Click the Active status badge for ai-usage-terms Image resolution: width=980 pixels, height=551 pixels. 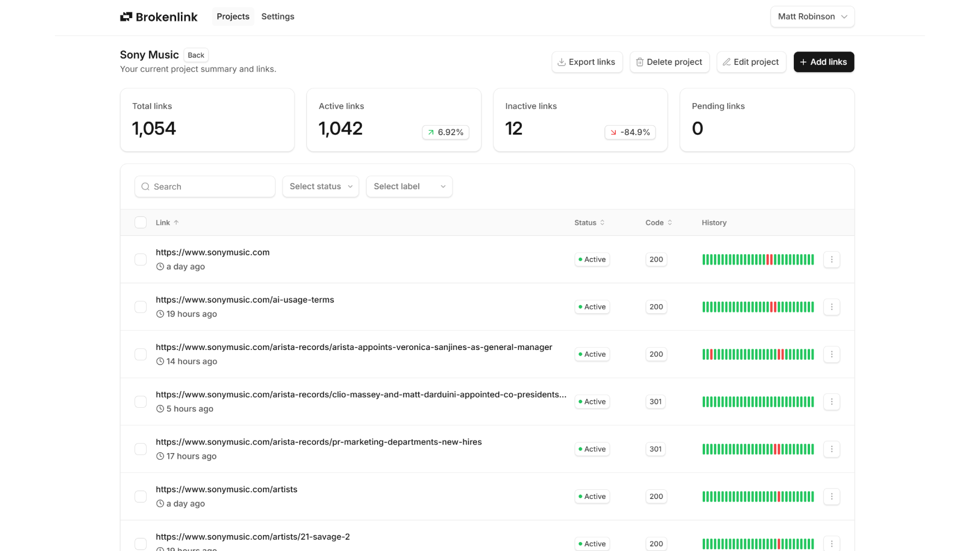pos(592,307)
